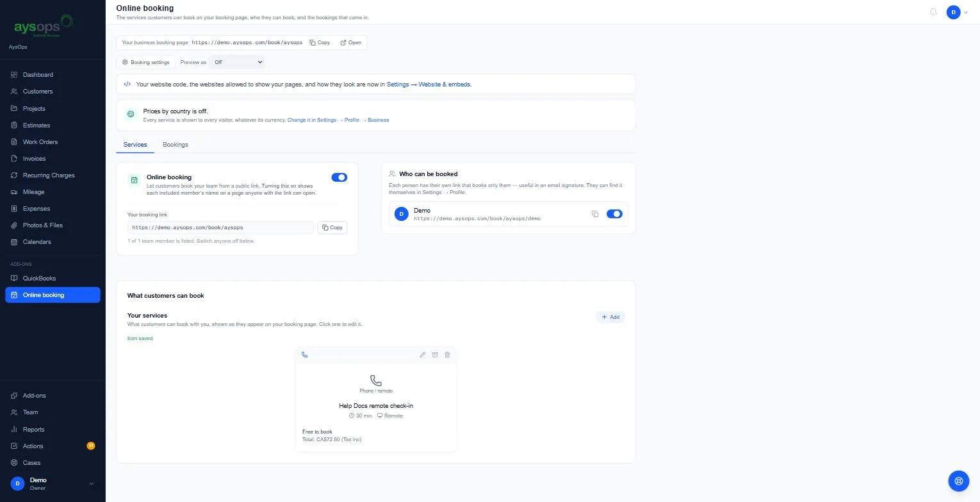The height and width of the screenshot is (502, 980).
Task: Click the Photos & Files paperclip icon
Action: [14, 225]
